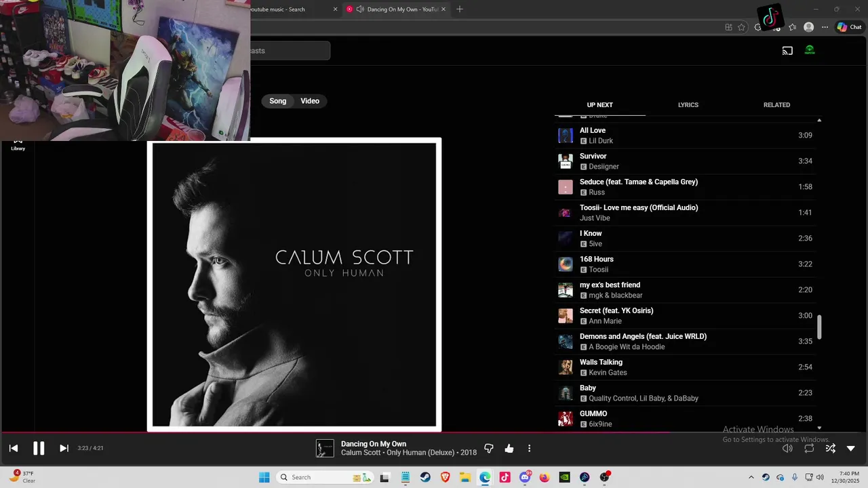The width and height of the screenshot is (868, 488).
Task: Open the browser profile avatar
Action: pos(808,27)
